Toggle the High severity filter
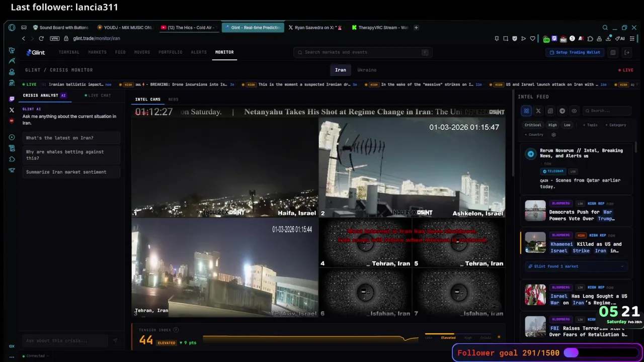 [x=552, y=125]
